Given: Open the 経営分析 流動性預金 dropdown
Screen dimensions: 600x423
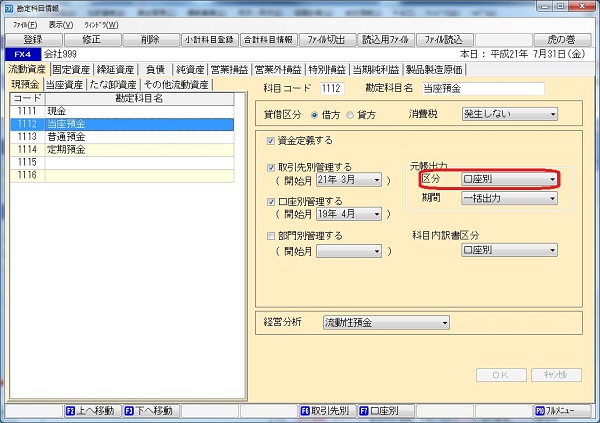Looking at the screenshot, I should point(386,323).
